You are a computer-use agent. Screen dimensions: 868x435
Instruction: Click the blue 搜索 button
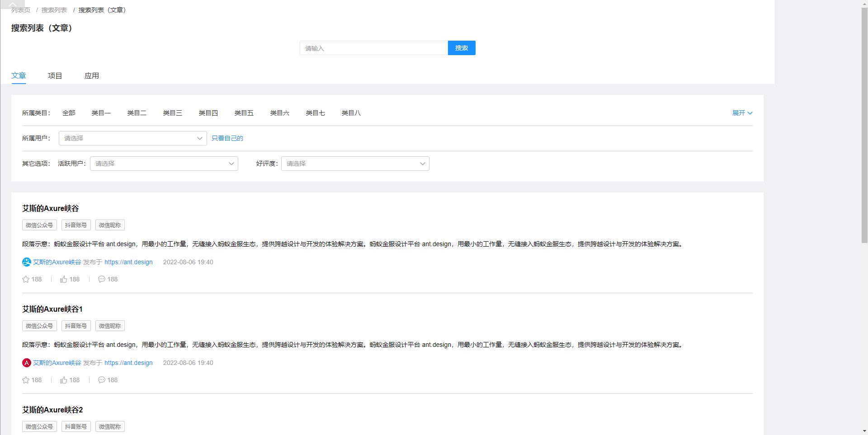(462, 48)
